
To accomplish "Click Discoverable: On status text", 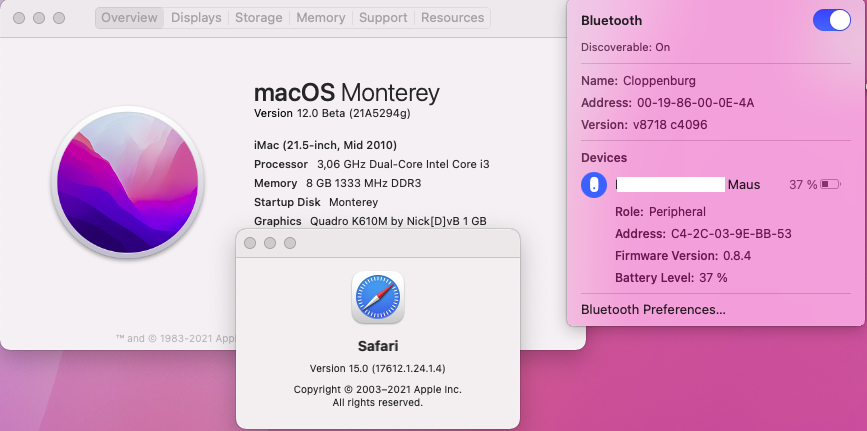I will 625,48.
